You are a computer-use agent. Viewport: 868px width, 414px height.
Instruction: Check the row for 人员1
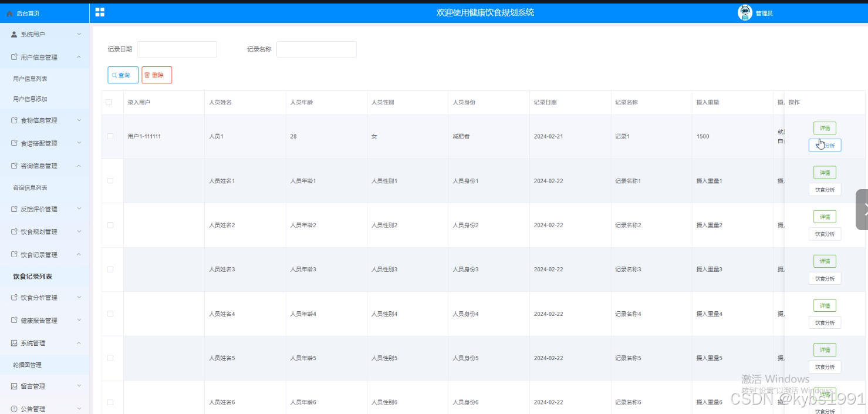tap(110, 136)
